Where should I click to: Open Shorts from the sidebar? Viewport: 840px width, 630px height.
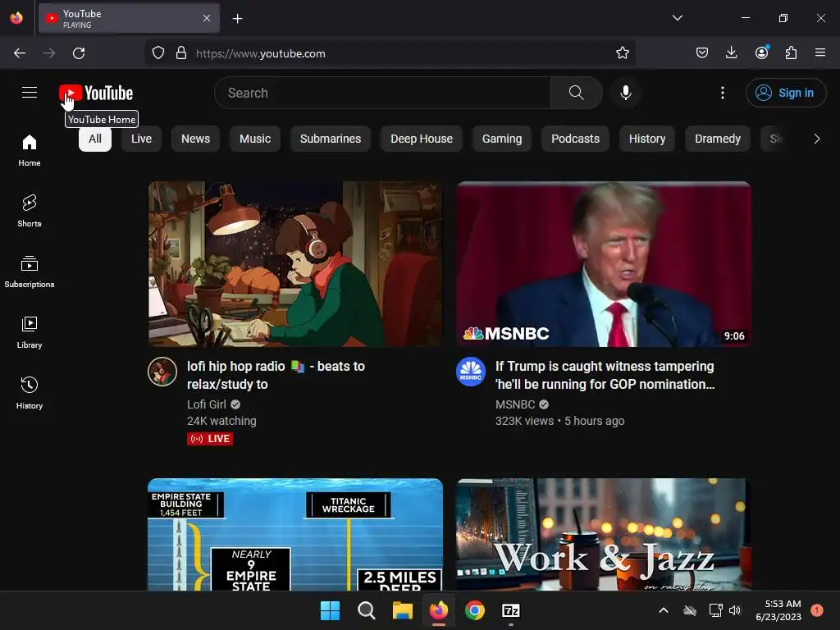pyautogui.click(x=30, y=211)
